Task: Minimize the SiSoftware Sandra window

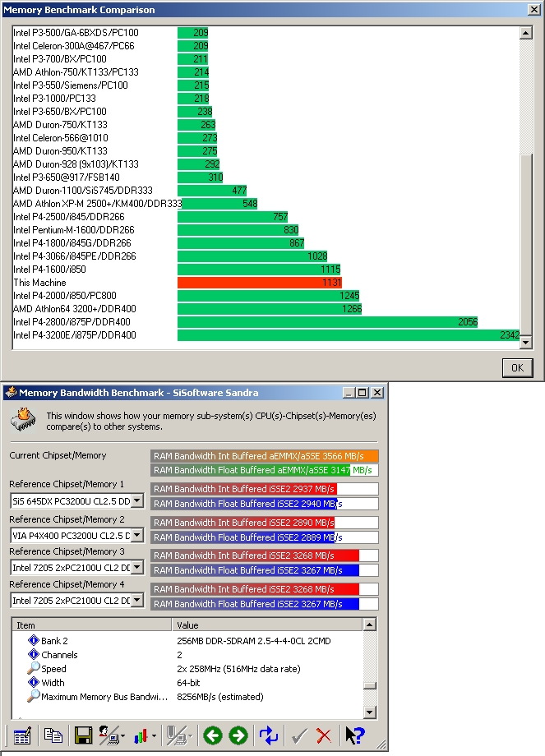Action: click(x=349, y=393)
